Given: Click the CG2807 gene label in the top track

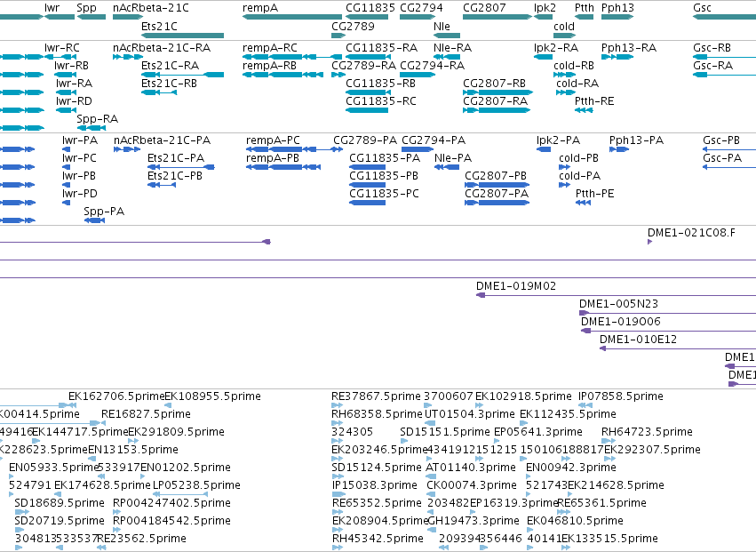Looking at the screenshot, I should [484, 8].
